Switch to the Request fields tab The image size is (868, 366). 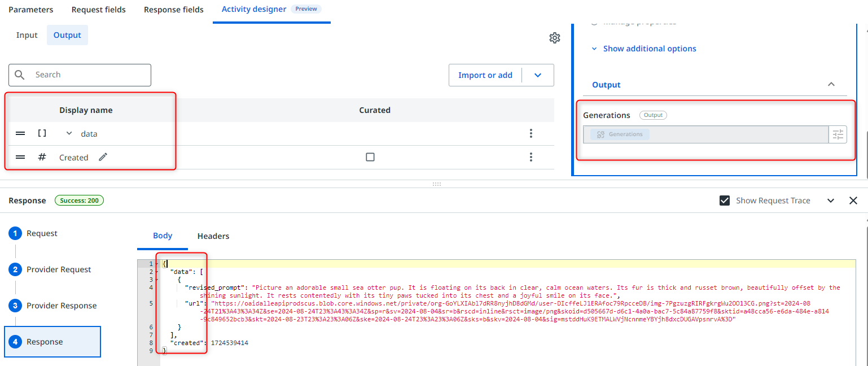coord(99,10)
